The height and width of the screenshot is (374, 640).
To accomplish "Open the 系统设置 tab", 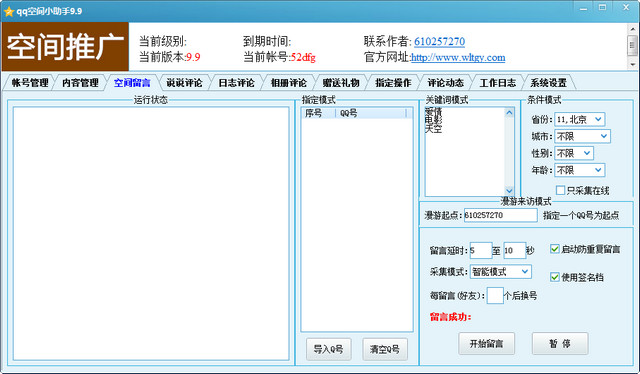I will 549,83.
